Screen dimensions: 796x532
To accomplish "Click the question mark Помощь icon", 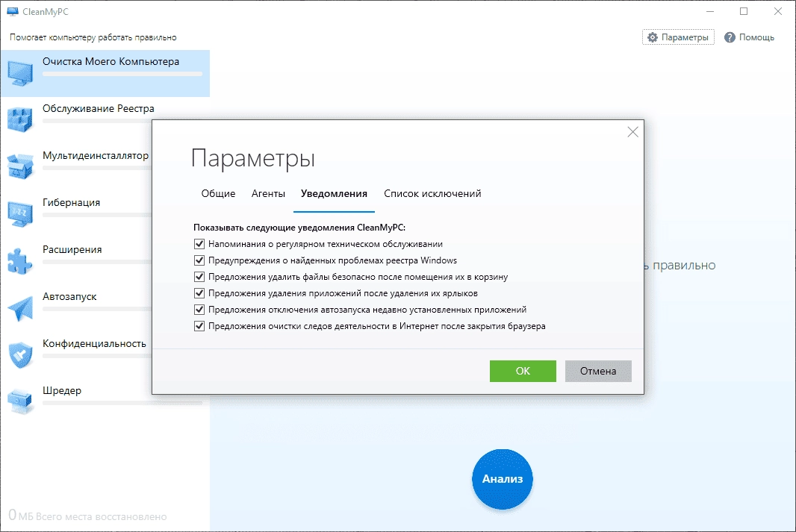I will click(x=730, y=37).
